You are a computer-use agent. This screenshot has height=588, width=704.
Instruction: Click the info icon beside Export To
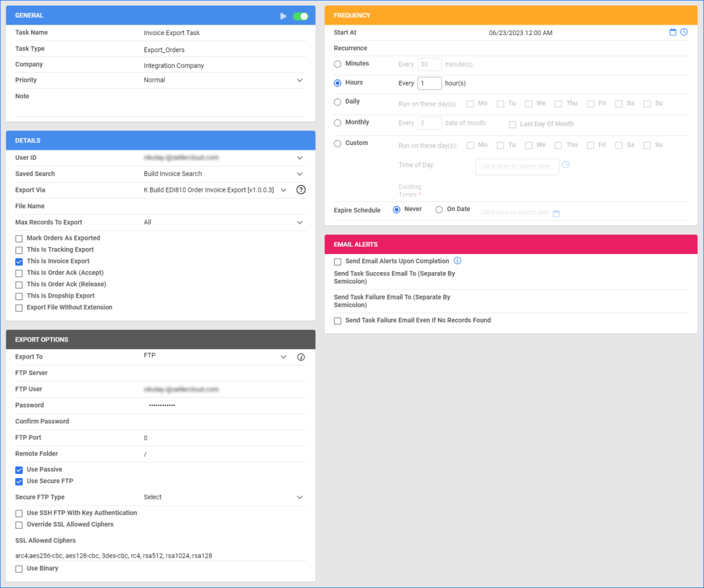pos(300,357)
